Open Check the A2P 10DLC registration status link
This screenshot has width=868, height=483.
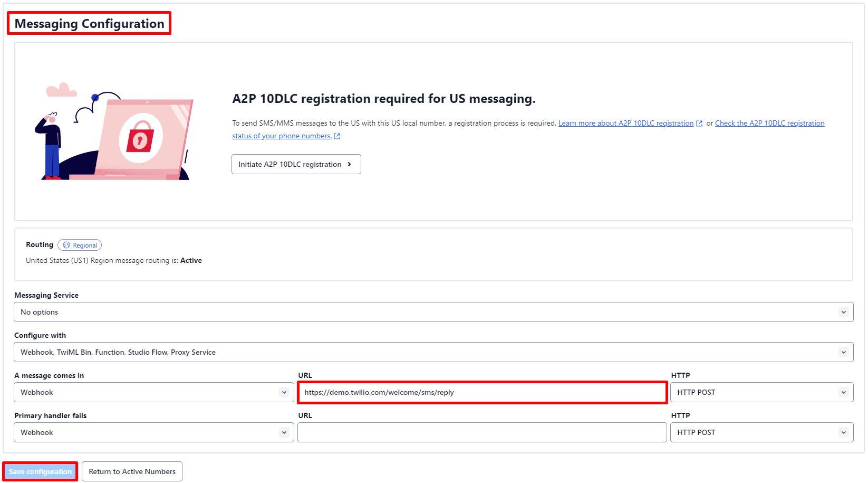click(x=769, y=124)
